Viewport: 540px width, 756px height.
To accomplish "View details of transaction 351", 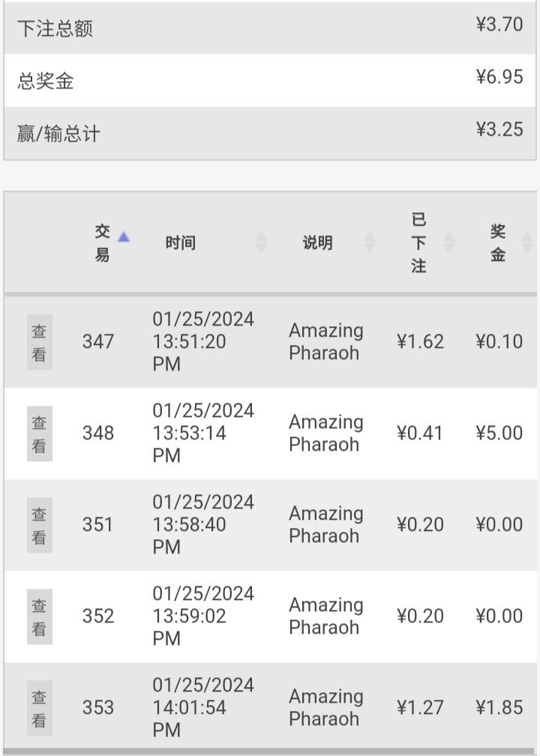I will pyautogui.click(x=39, y=525).
